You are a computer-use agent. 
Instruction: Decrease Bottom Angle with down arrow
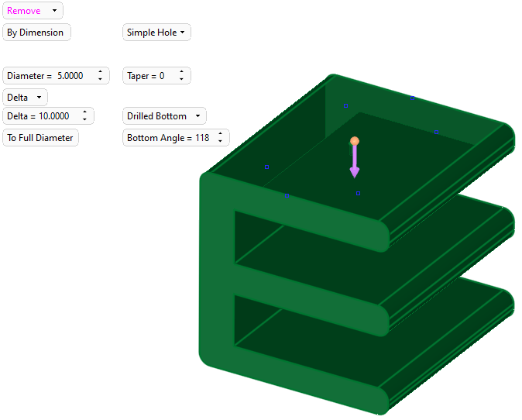pyautogui.click(x=220, y=142)
